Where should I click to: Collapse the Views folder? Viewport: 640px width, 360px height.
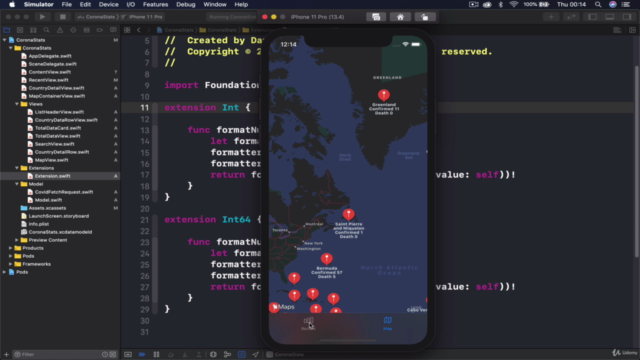click(x=17, y=104)
